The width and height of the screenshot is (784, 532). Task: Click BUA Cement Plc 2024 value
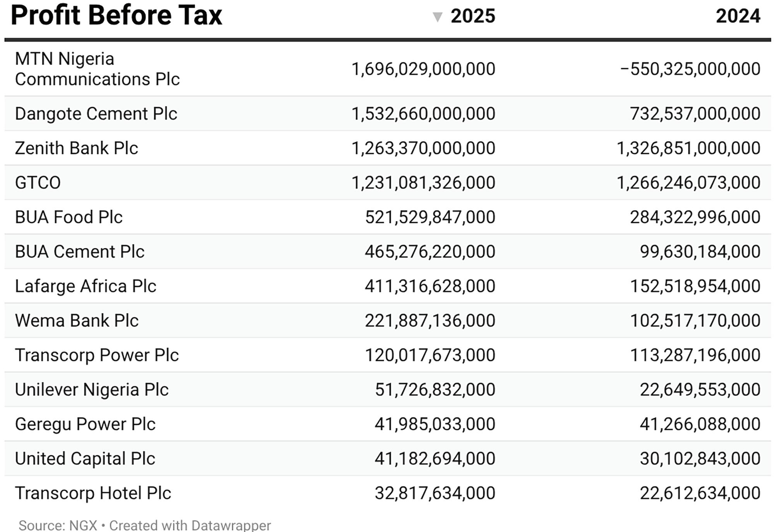700,251
